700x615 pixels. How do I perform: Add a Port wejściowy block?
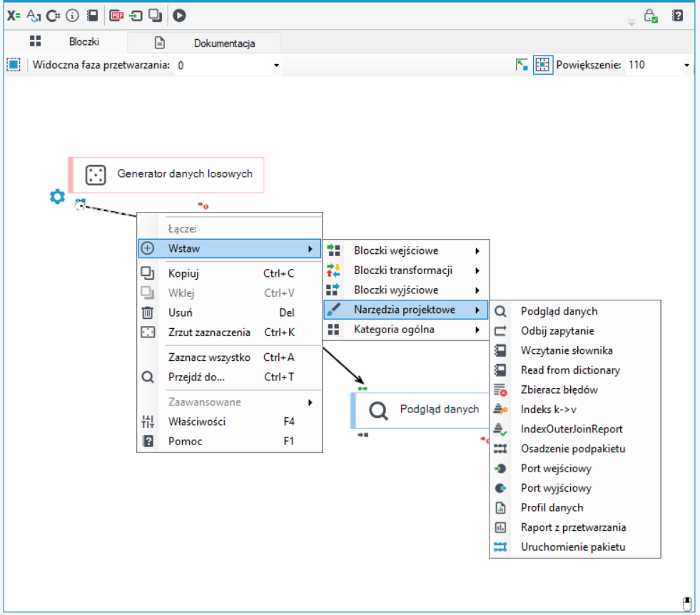(575, 468)
